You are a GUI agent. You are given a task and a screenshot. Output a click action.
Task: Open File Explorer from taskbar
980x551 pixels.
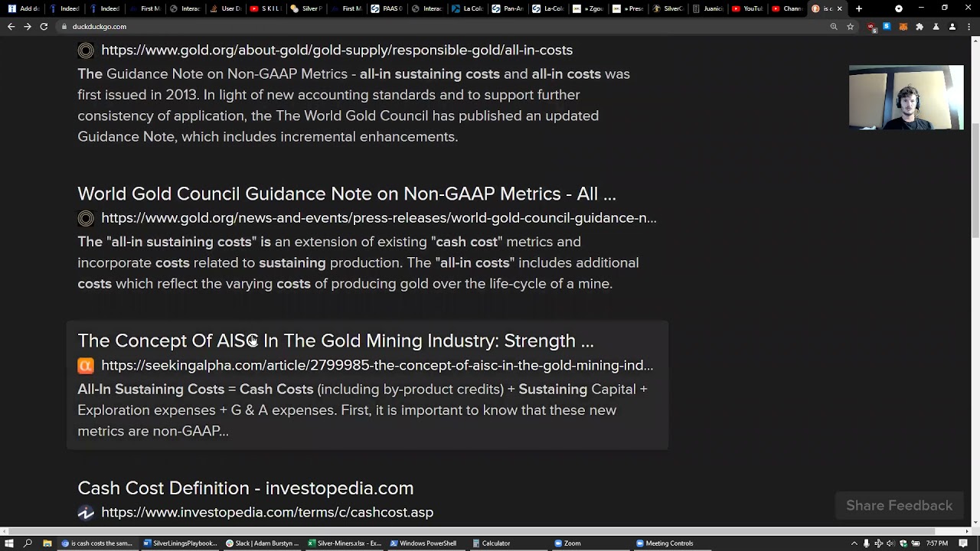pyautogui.click(x=47, y=543)
